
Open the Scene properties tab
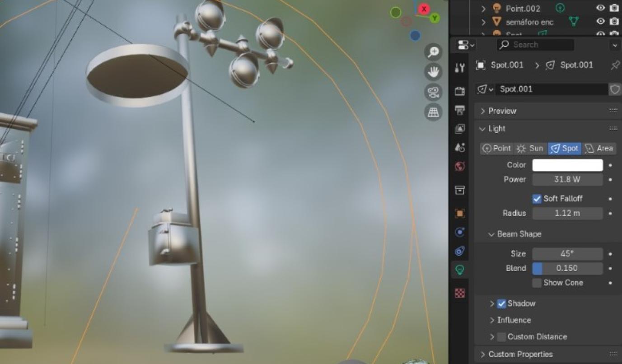point(460,148)
